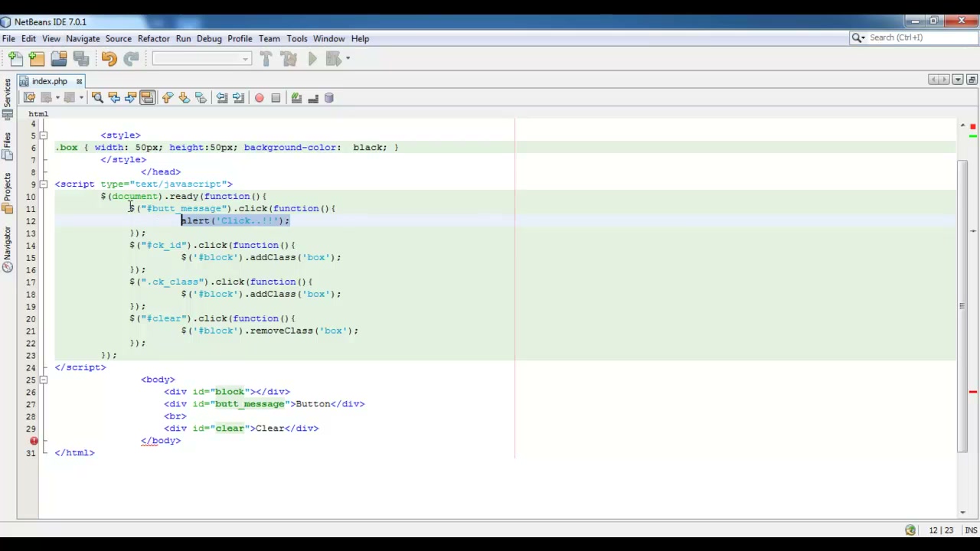This screenshot has height=551, width=980.
Task: Click the Build Project hammer icon
Action: tap(266, 59)
